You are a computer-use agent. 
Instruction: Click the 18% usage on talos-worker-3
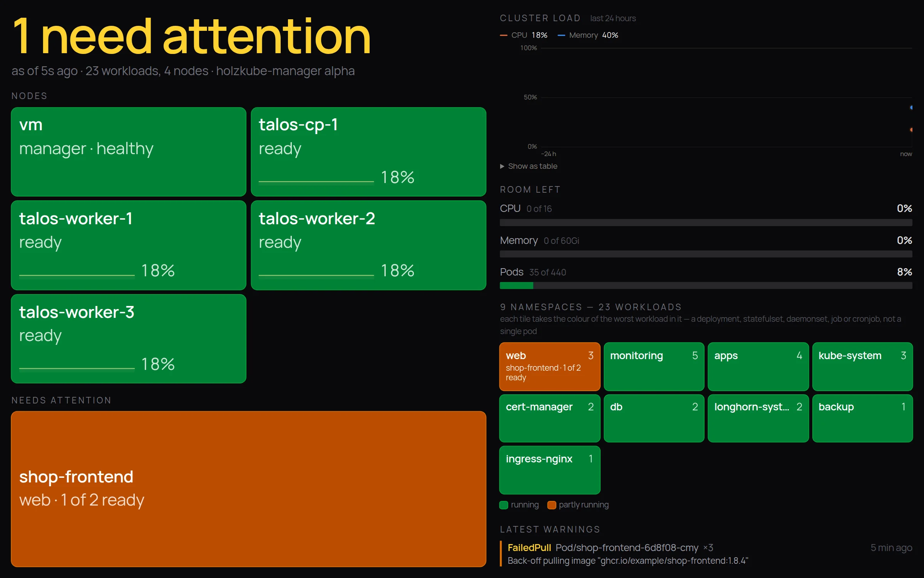click(158, 364)
